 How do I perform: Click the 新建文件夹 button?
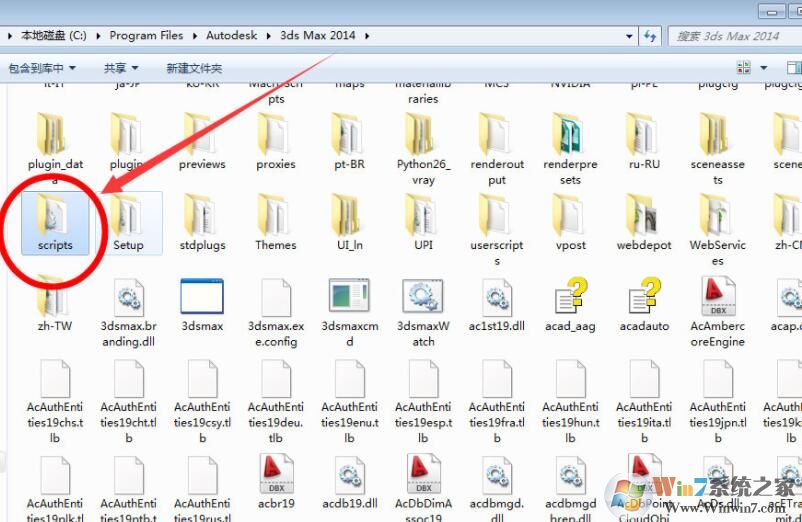pyautogui.click(x=194, y=68)
